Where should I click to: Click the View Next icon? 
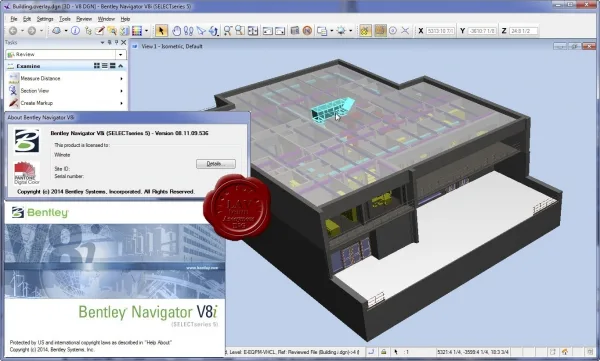pos(280,31)
